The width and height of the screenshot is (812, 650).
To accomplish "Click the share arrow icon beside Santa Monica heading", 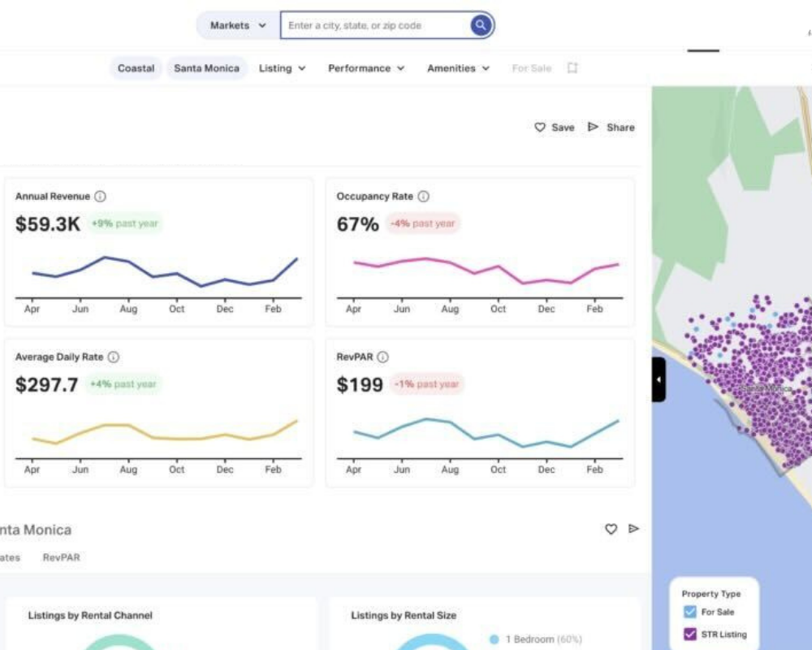I will [634, 529].
